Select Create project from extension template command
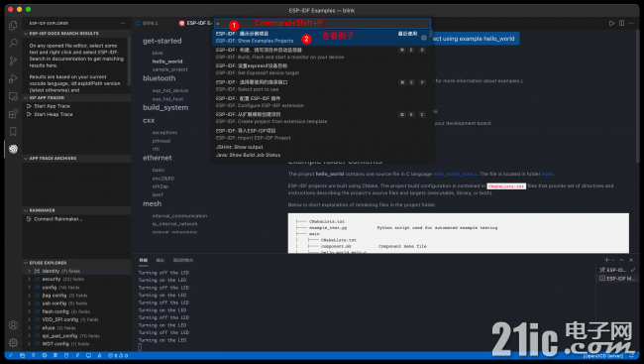Image resolution: width=644 pixels, height=364 pixels. pyautogui.click(x=322, y=118)
